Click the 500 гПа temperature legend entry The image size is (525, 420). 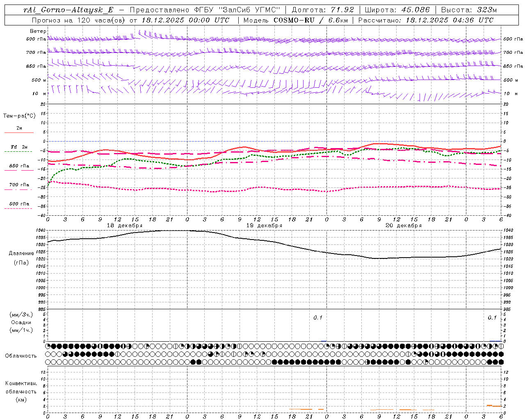click(19, 204)
